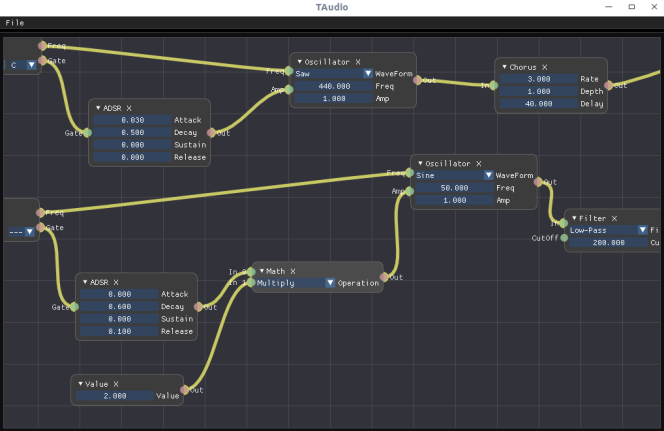664x431 pixels.
Task: Open the File menu
Action: tap(15, 23)
